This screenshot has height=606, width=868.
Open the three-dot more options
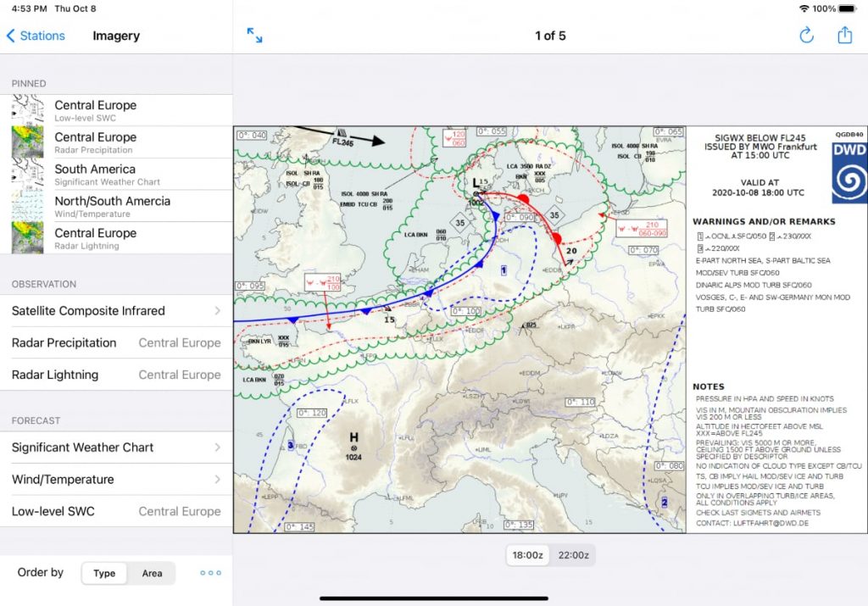click(x=210, y=573)
